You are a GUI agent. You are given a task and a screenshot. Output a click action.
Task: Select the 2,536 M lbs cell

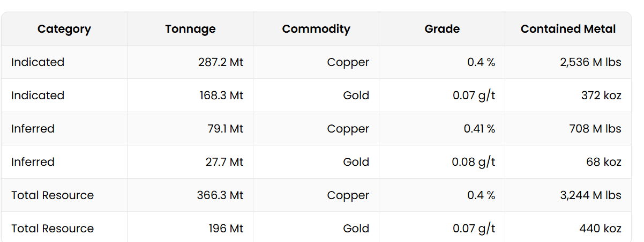[x=590, y=62]
